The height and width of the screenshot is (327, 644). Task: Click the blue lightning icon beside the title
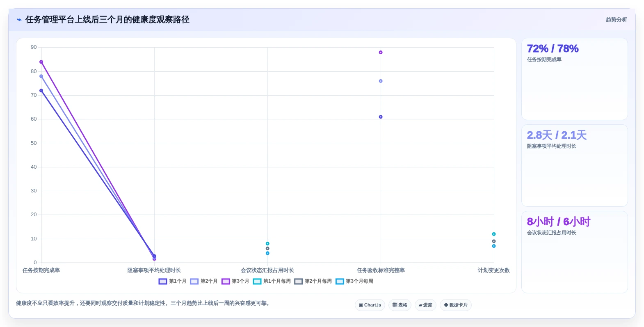pos(19,20)
